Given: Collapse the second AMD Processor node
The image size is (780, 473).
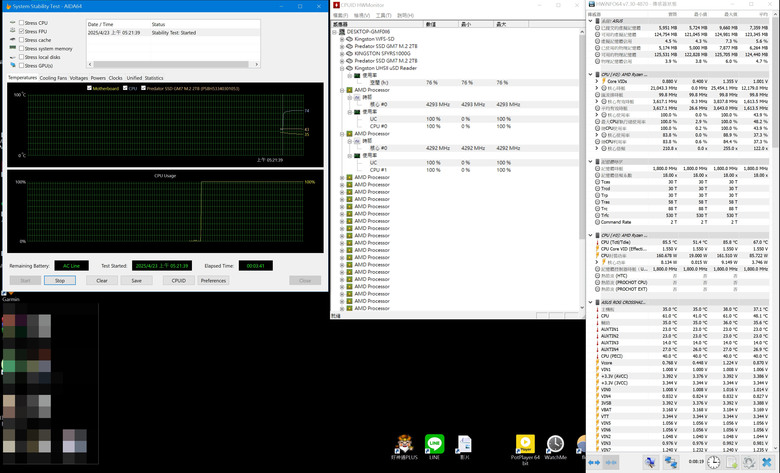Looking at the screenshot, I should (342, 134).
